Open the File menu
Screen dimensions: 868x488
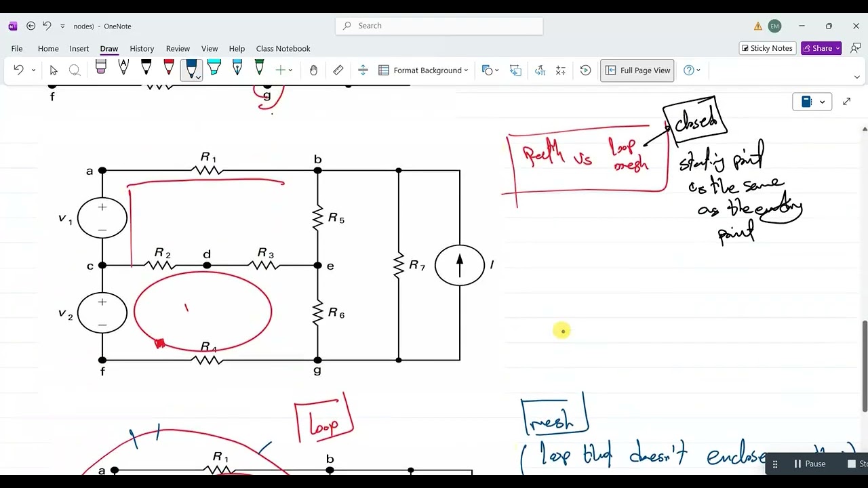coord(17,49)
